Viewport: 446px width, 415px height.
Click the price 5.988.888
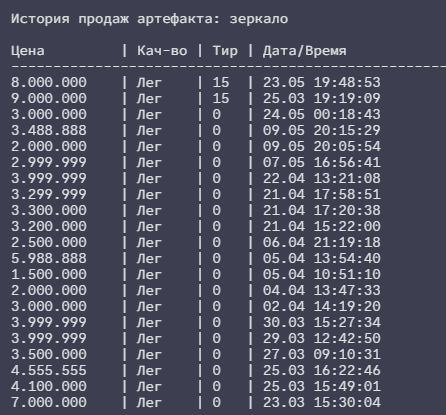(x=49, y=258)
